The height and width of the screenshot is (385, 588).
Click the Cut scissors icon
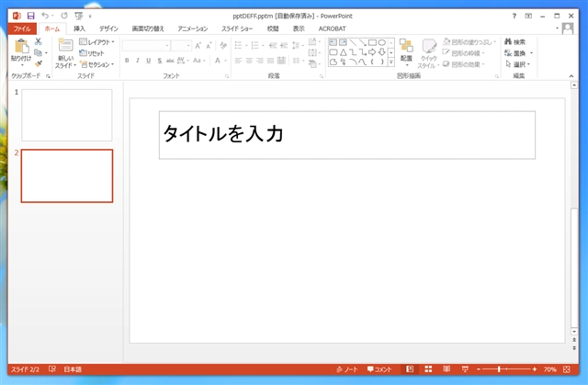point(39,41)
